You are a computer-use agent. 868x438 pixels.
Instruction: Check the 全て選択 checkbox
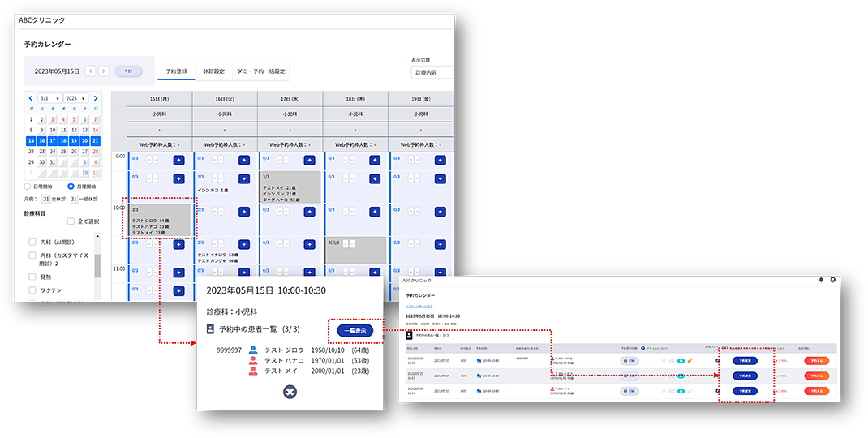click(71, 221)
